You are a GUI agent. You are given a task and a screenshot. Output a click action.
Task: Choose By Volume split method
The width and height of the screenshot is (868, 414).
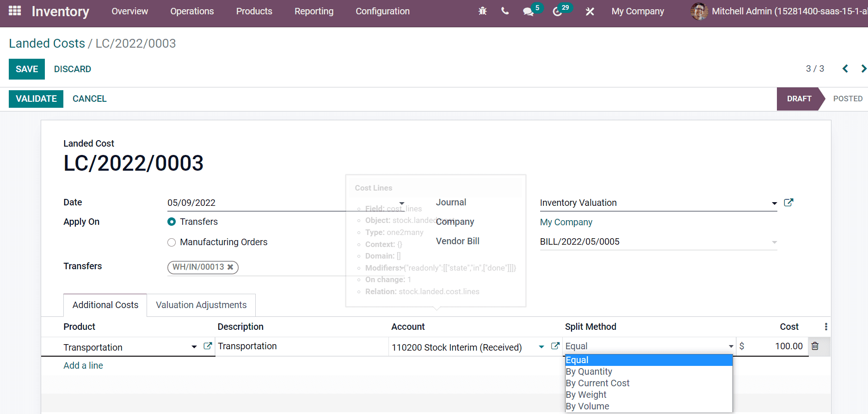[649, 406]
